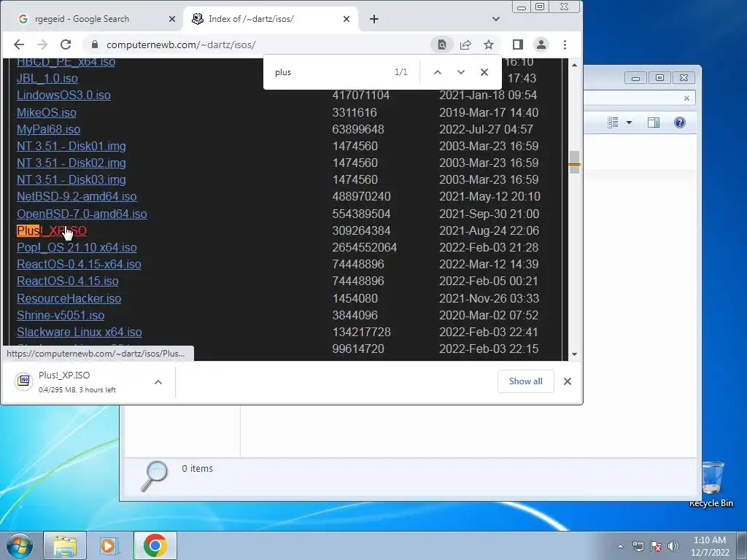
Task: Open the ResourceHacker.iso link
Action: pos(69,298)
